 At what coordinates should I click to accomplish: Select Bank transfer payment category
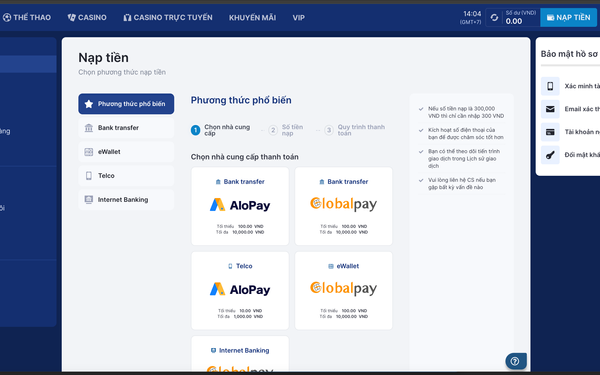click(x=126, y=128)
